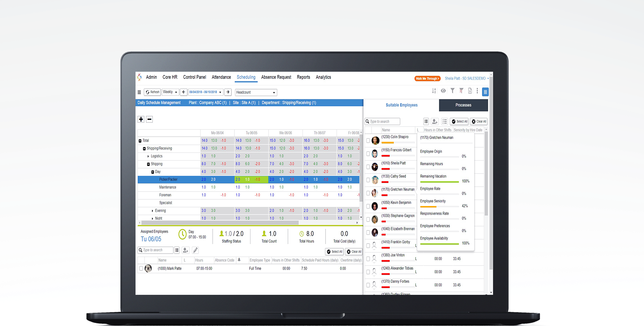
Task: Advance to the next week using right arrow
Action: click(228, 92)
